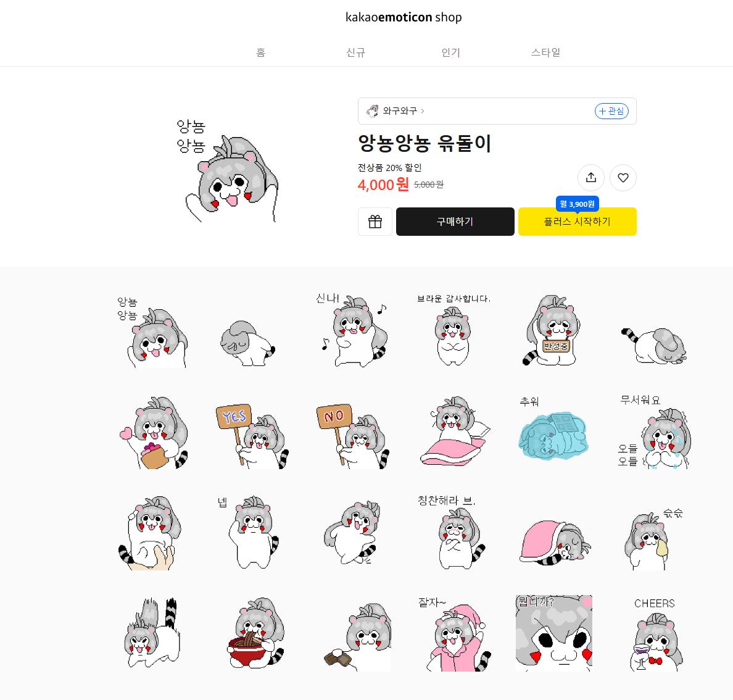Click the 와구와구 creator profile icon
Image resolution: width=733 pixels, height=700 pixels.
pyautogui.click(x=373, y=111)
